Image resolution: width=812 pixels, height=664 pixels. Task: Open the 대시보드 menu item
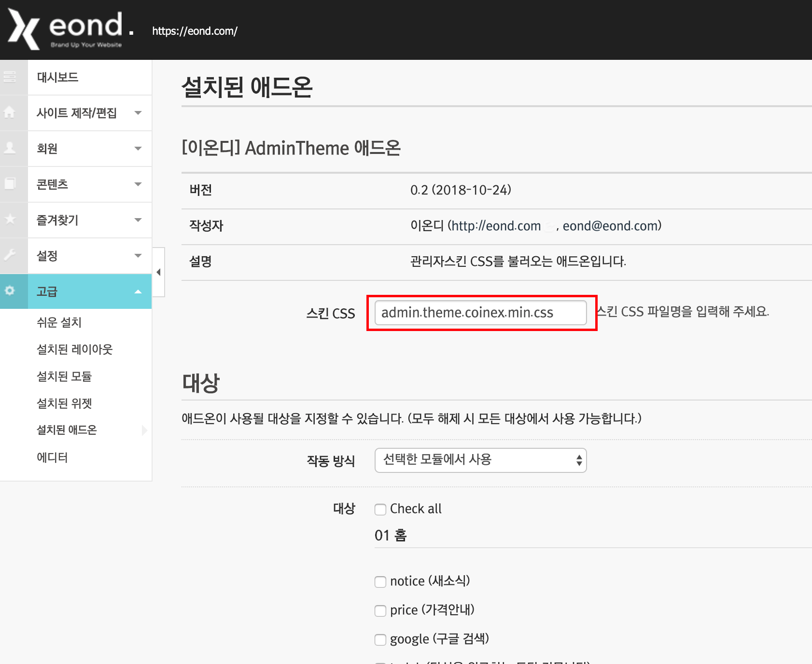pos(90,77)
